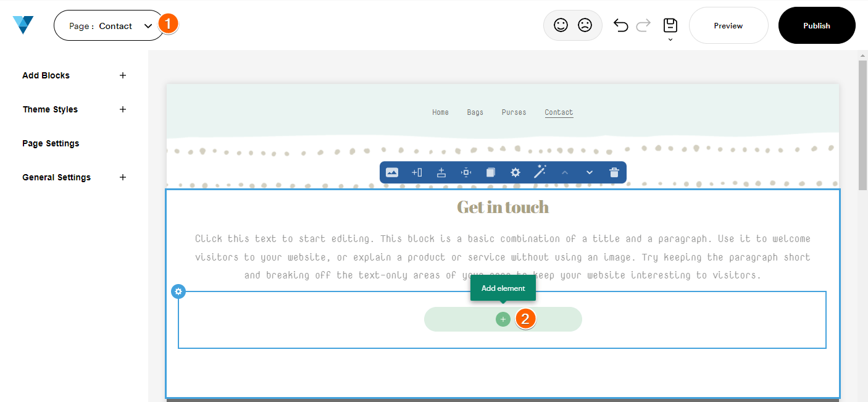The height and width of the screenshot is (402, 868).
Task: Click the add block icon on the toolbar
Action: pyautogui.click(x=417, y=172)
